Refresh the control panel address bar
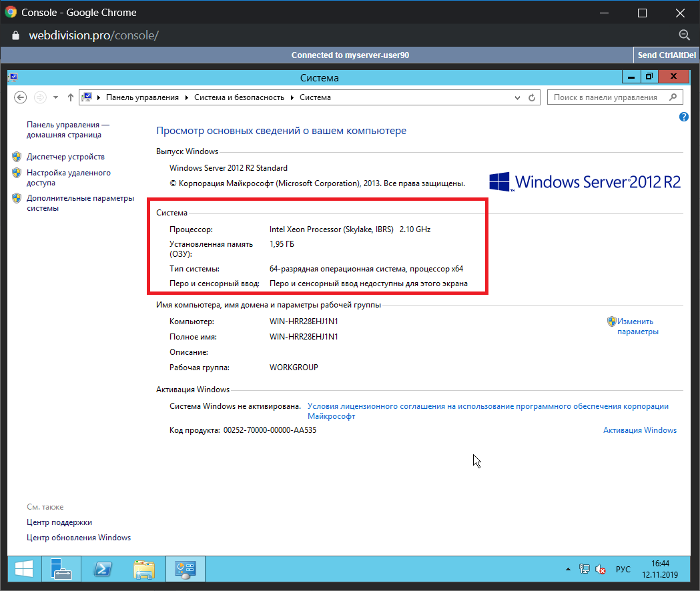Screen dimensions: 700x591 [532, 97]
